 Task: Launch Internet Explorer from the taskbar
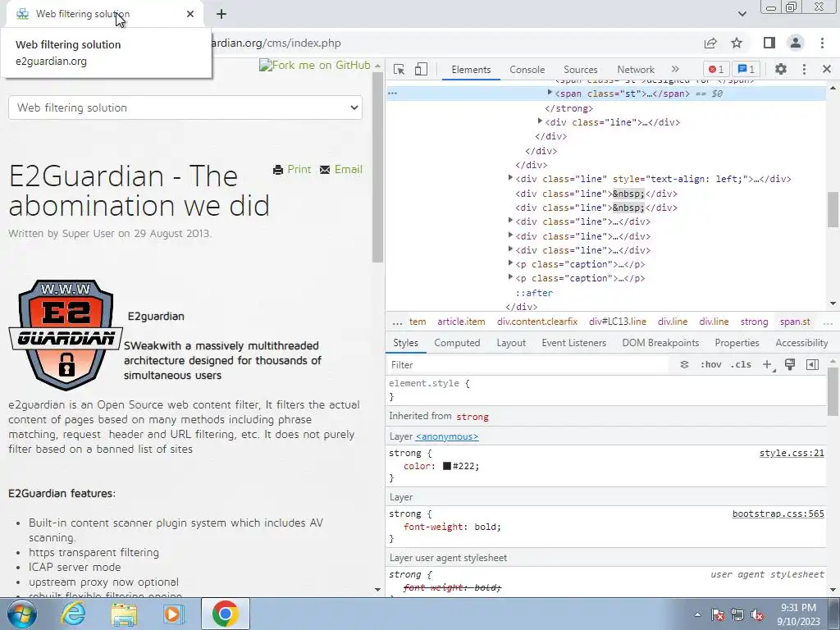[x=73, y=614]
